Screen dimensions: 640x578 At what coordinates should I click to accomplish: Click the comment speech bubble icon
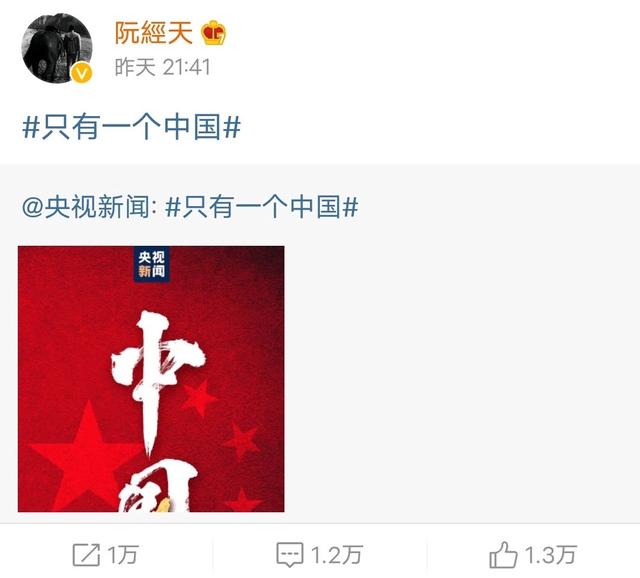coord(290,555)
